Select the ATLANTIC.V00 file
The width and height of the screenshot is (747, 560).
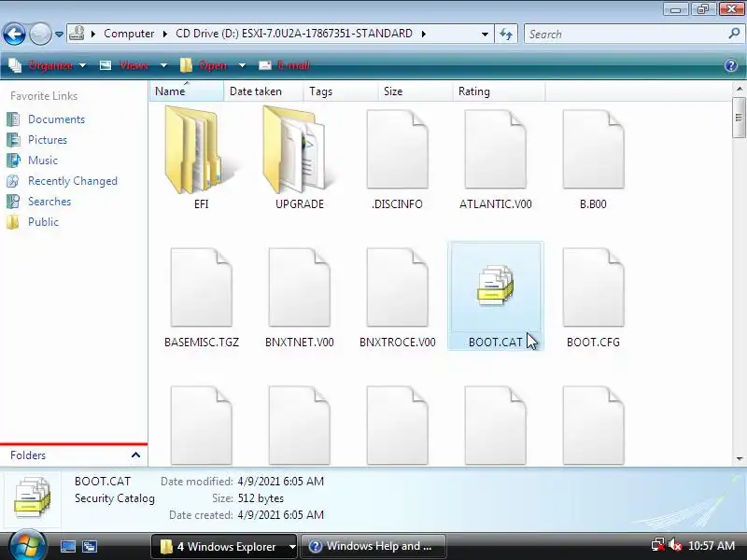(x=496, y=159)
